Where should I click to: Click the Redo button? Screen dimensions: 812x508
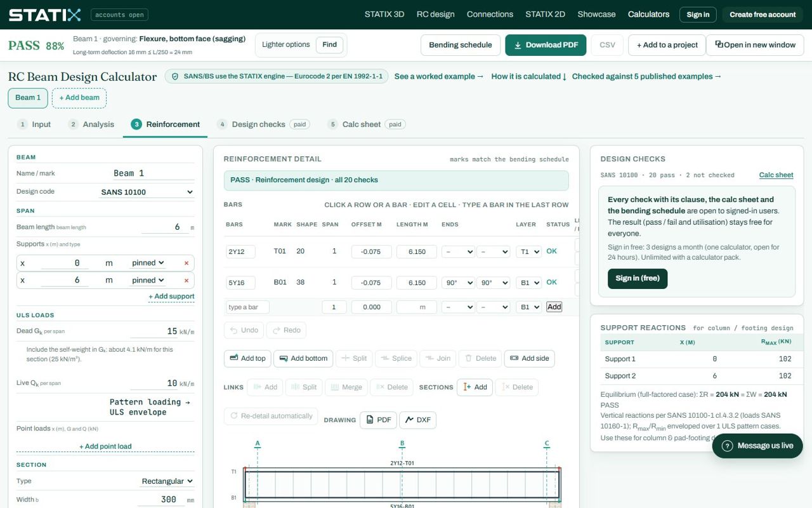286,330
